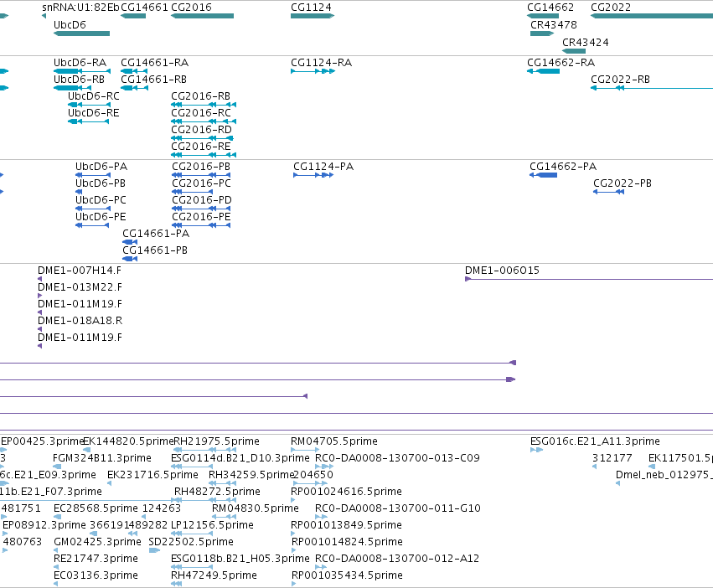Viewport: 713px width, 588px height.
Task: Select the snRNA:U1:82Eb feature label
Action: [80, 8]
